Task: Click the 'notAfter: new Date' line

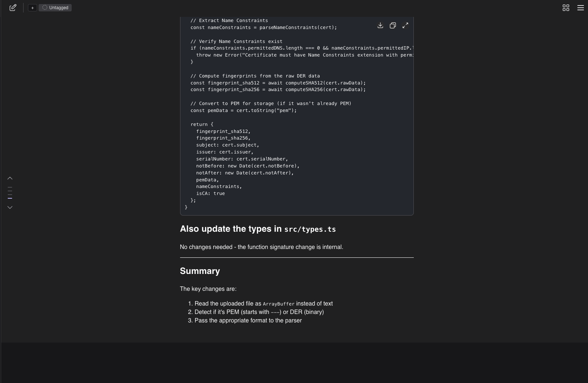Action: [x=245, y=173]
